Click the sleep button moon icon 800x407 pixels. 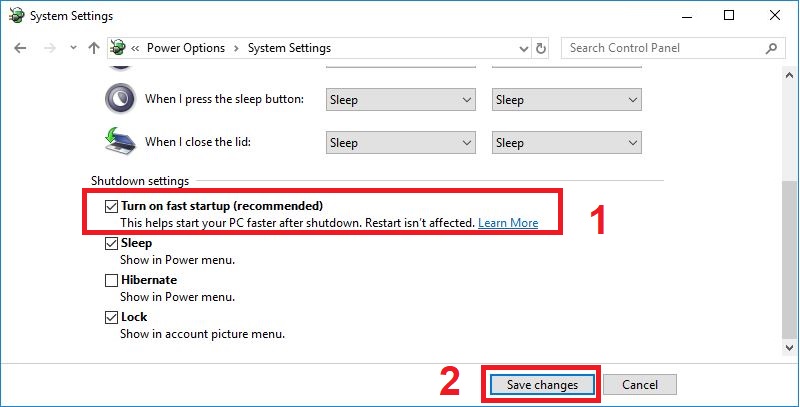pos(120,99)
